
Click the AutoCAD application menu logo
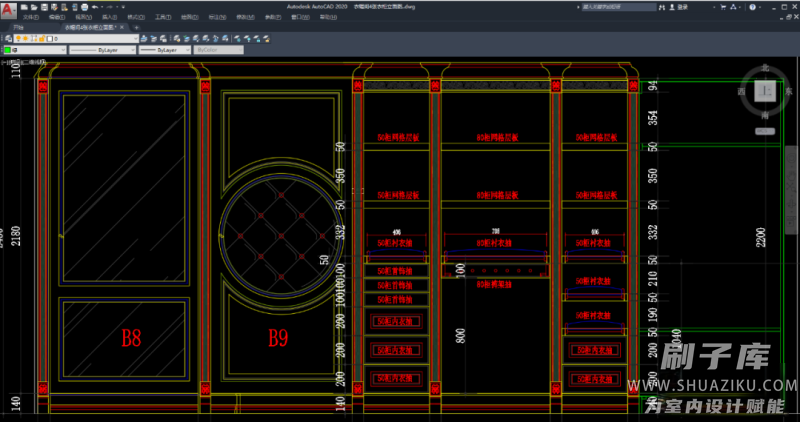8,9
